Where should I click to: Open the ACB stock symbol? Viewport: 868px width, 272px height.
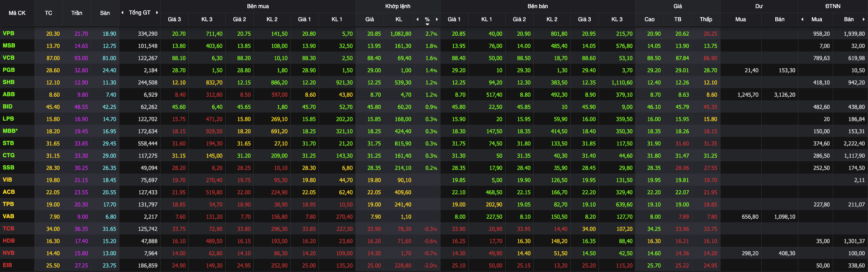pos(9,192)
